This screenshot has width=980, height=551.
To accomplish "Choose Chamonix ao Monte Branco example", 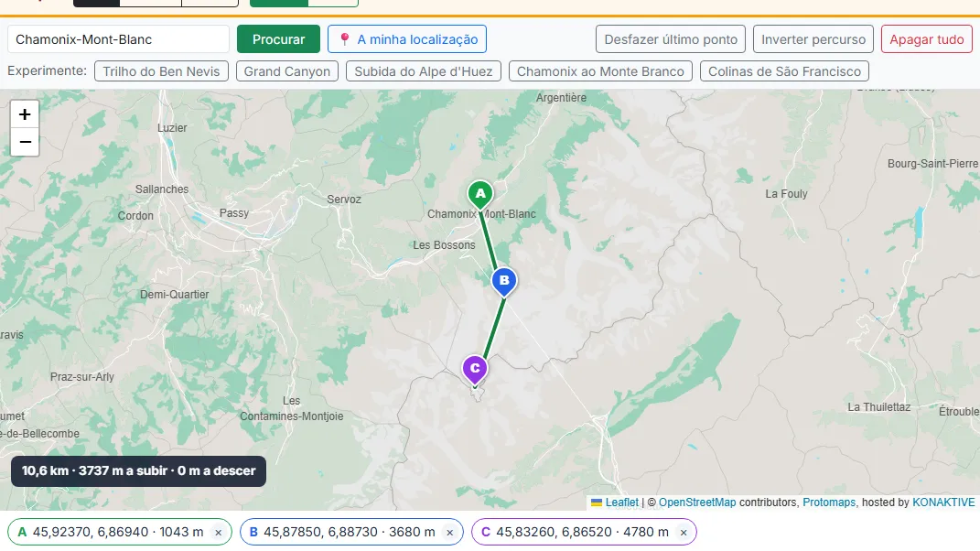I will pos(600,71).
